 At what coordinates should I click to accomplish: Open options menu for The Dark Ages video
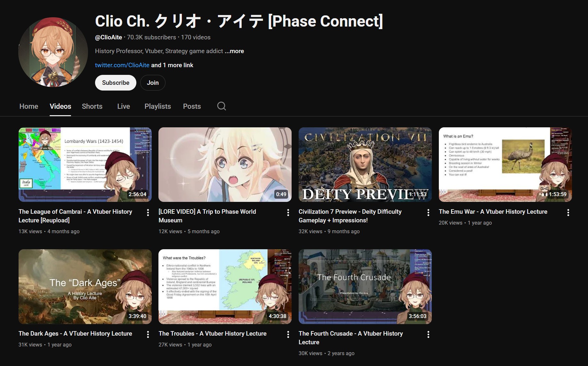coord(148,334)
